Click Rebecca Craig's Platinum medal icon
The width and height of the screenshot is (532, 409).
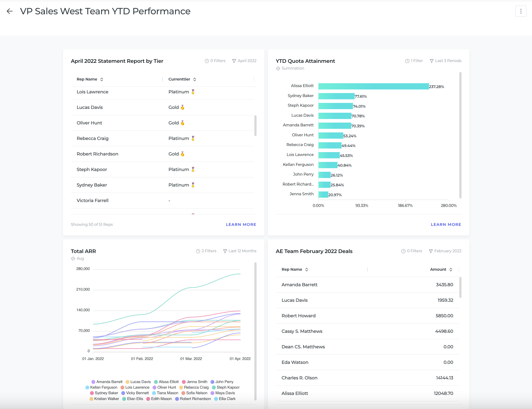point(193,138)
